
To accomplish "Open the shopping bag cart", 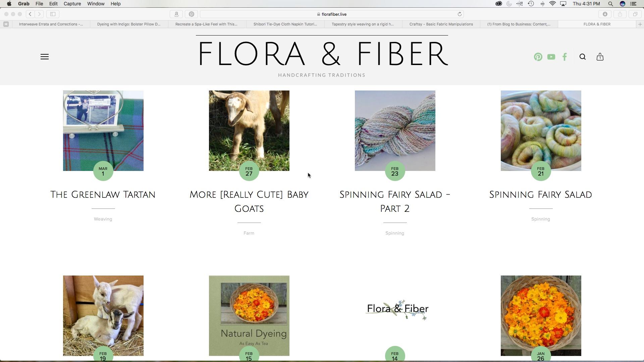I will click(x=600, y=57).
